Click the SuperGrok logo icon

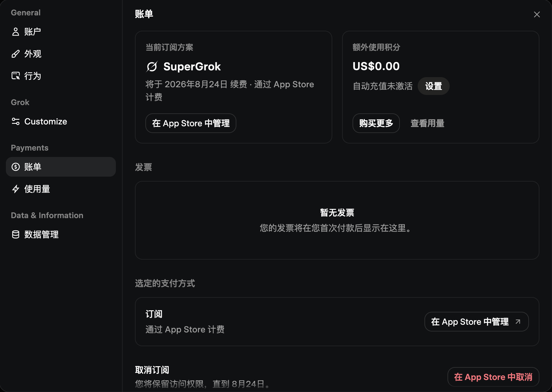(x=152, y=67)
